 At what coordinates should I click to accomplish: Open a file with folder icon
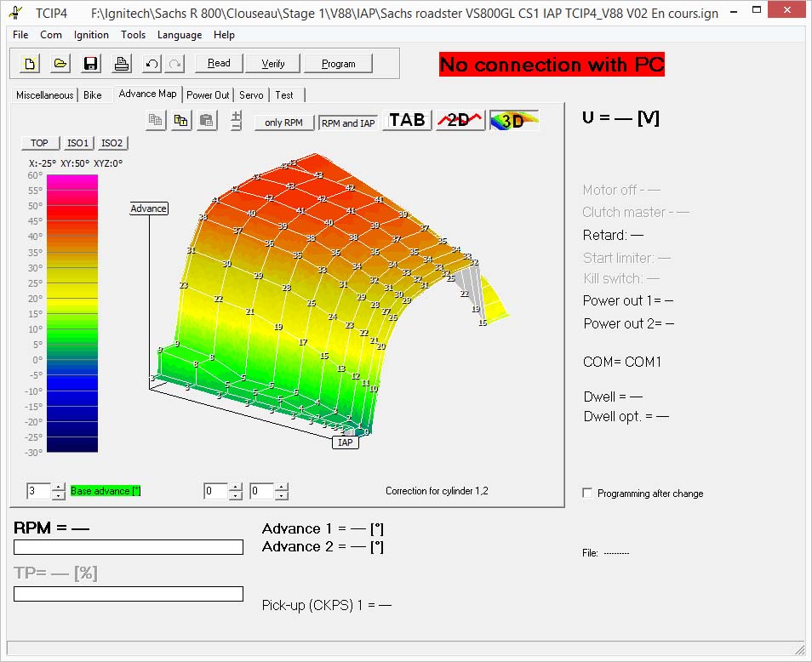(60, 64)
